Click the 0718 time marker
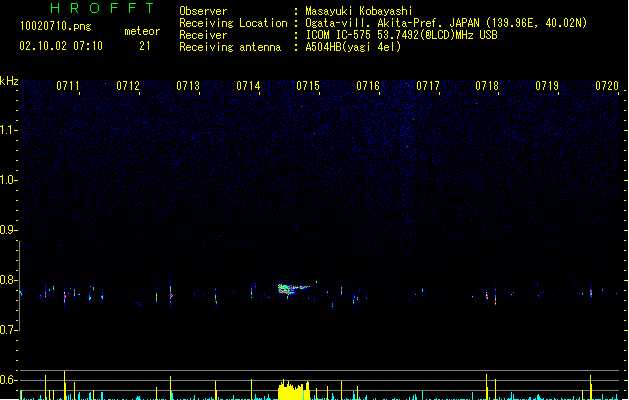Image resolution: width=629 pixels, height=400 pixels. click(x=487, y=86)
